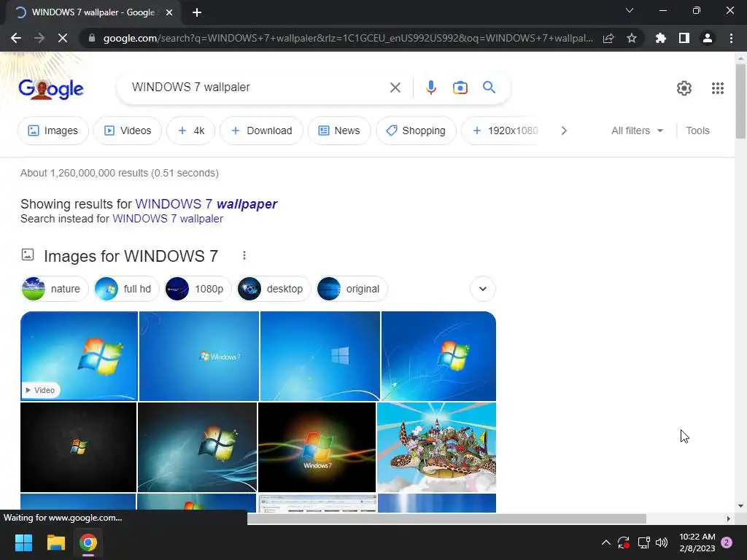Submit search with magnifier icon
This screenshot has height=560, width=747.
pos(489,87)
